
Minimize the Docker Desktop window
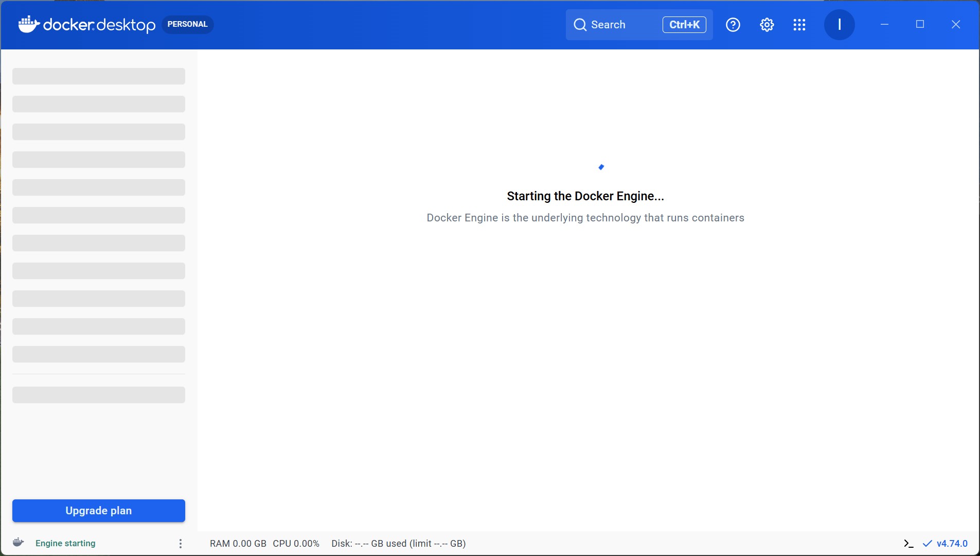click(884, 24)
